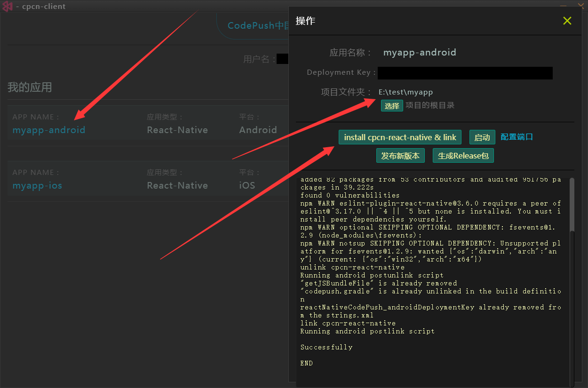Click the Android platform in the myapp-android row

[258, 130]
